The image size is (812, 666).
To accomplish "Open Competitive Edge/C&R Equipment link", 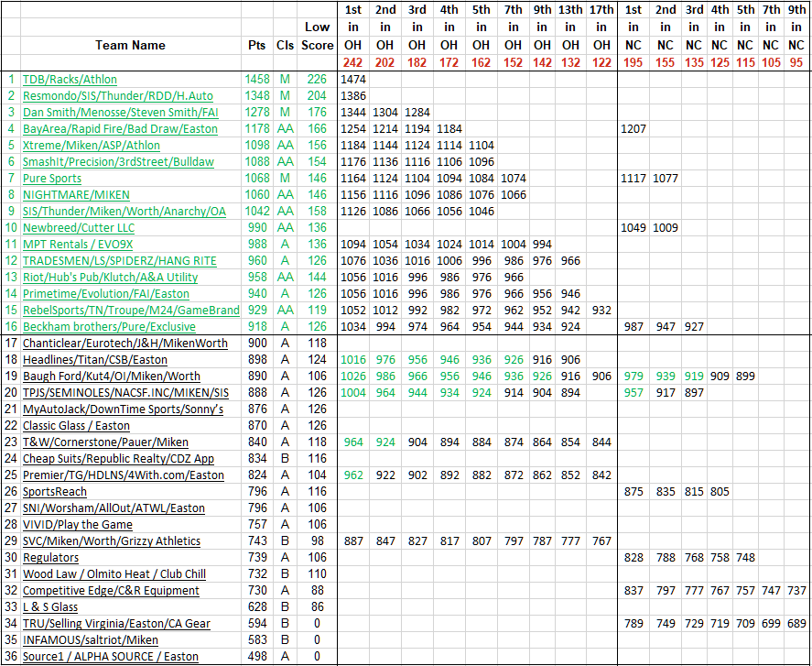I will point(111,590).
